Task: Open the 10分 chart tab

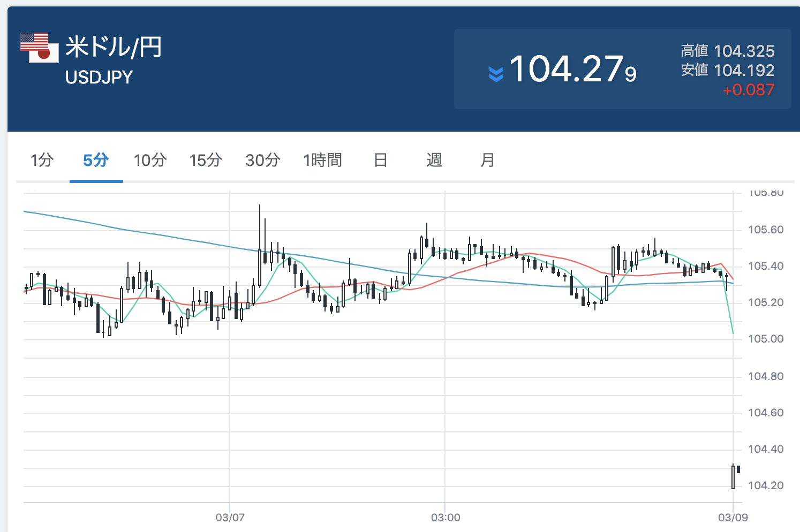Action: pos(150,160)
